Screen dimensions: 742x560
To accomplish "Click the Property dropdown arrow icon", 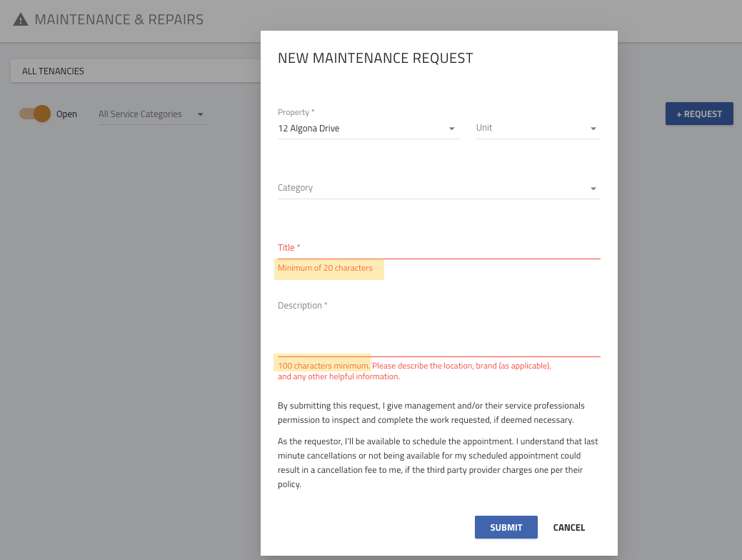I will 451,129.
